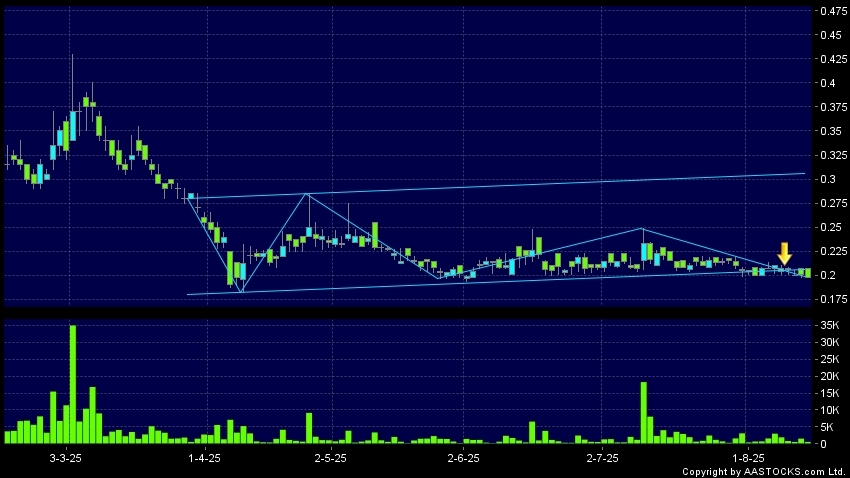Click the 2-5-25 date label
This screenshot has width=850, height=478.
click(330, 458)
